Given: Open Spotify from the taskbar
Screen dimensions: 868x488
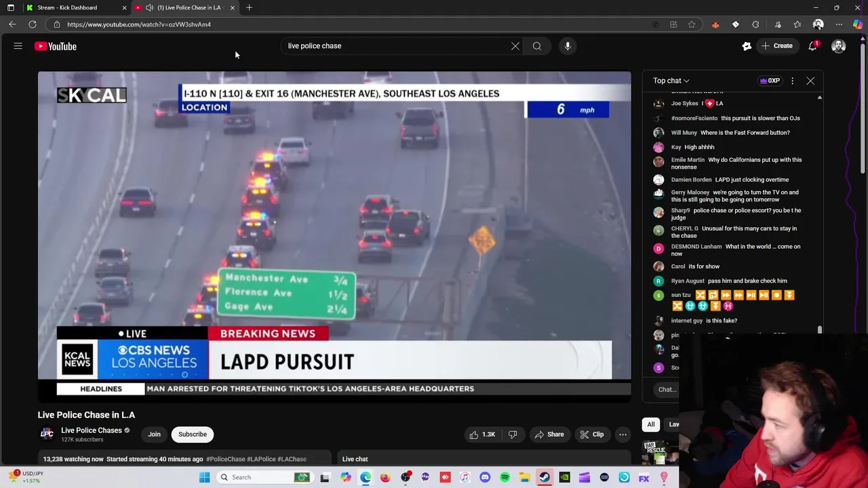Looking at the screenshot, I should [505, 477].
